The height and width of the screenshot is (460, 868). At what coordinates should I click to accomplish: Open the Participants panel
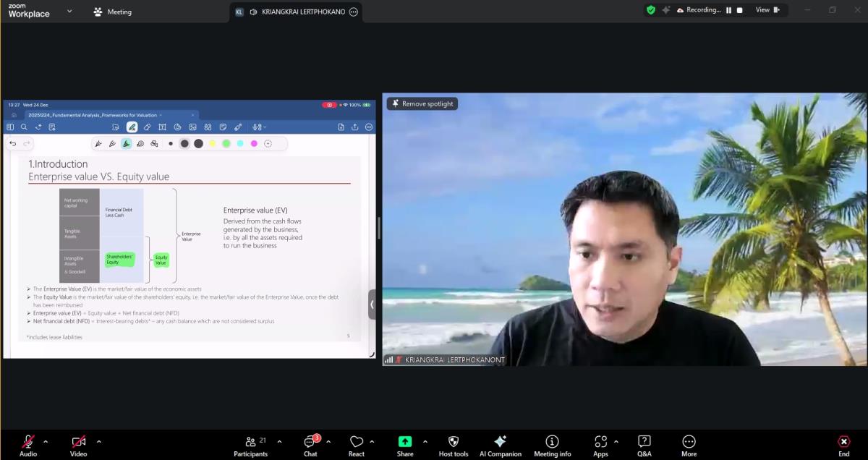point(250,445)
